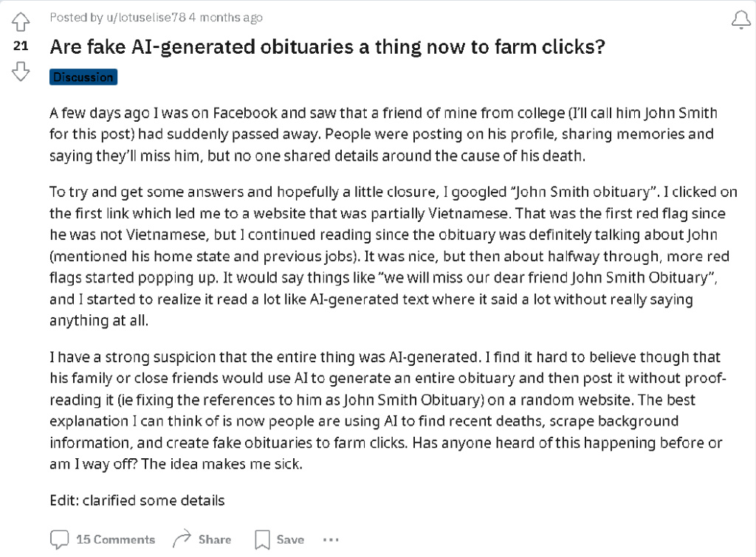Click the curved Share arrow icon
This screenshot has width=756, height=557.
pyautogui.click(x=182, y=539)
